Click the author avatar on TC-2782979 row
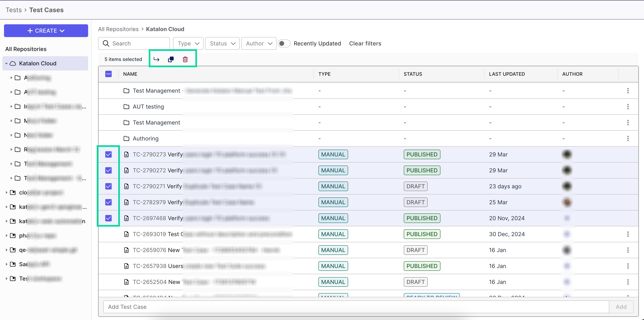Image resolution: width=644 pixels, height=320 pixels. pyautogui.click(x=567, y=202)
